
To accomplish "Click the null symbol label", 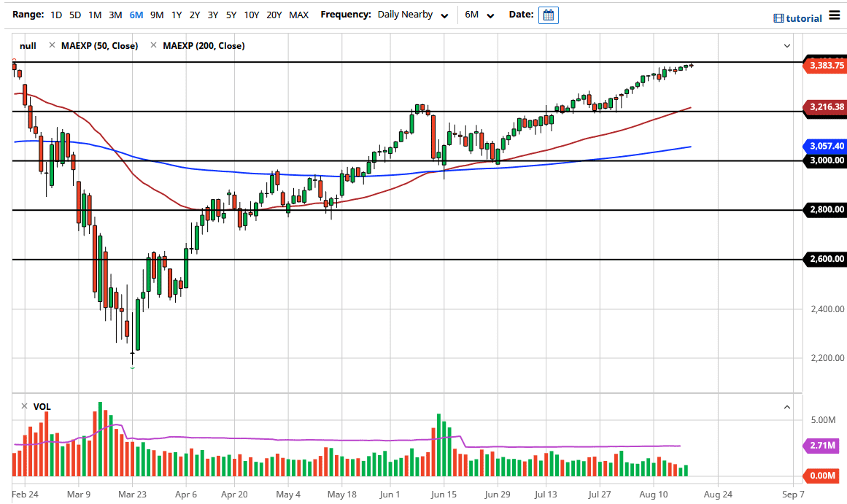I will tap(27, 45).
